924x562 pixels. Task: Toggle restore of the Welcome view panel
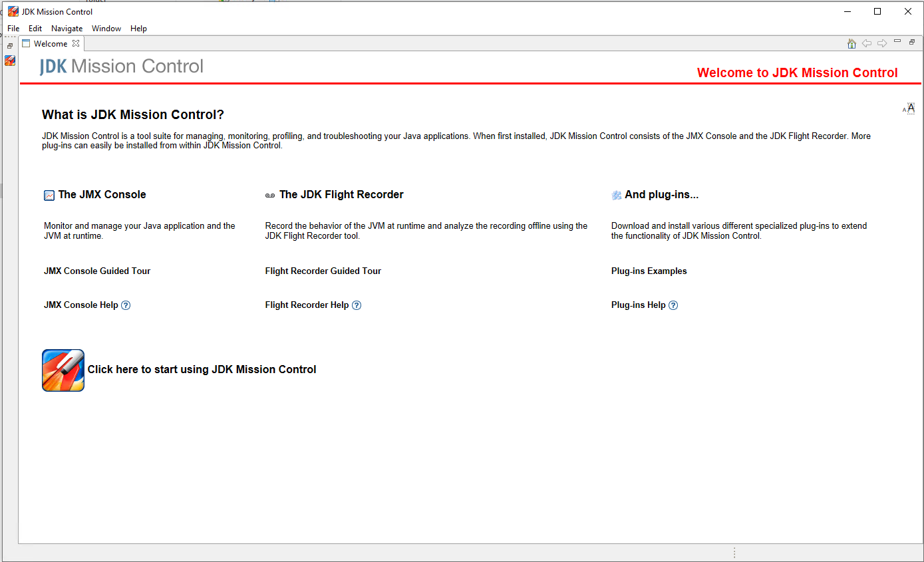pyautogui.click(x=912, y=42)
